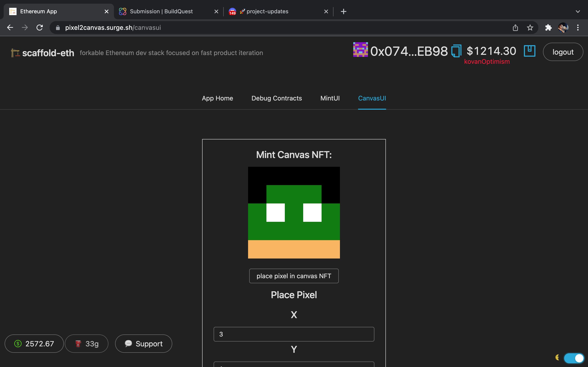Select the kovanOptimism network dropdown
Image resolution: width=588 pixels, height=367 pixels.
point(487,61)
